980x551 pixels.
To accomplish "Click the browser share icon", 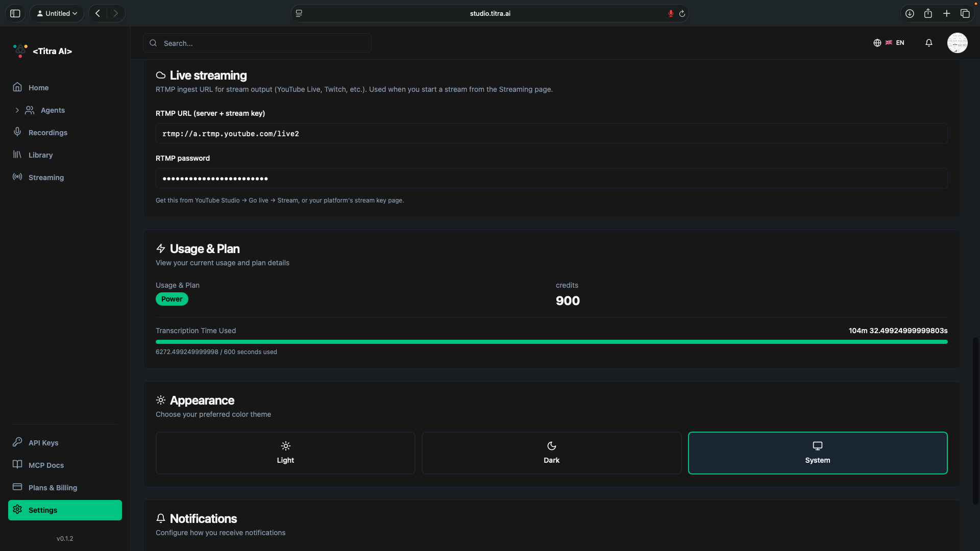I will (x=928, y=13).
